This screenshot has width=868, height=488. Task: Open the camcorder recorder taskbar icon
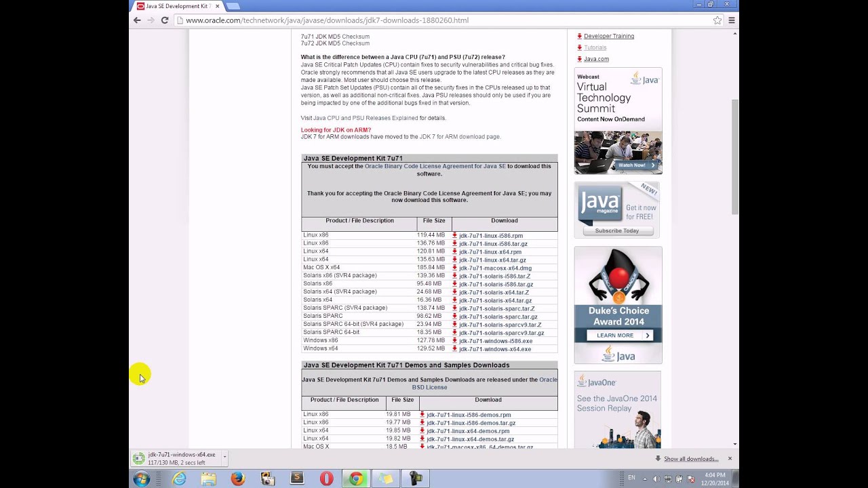(416, 479)
